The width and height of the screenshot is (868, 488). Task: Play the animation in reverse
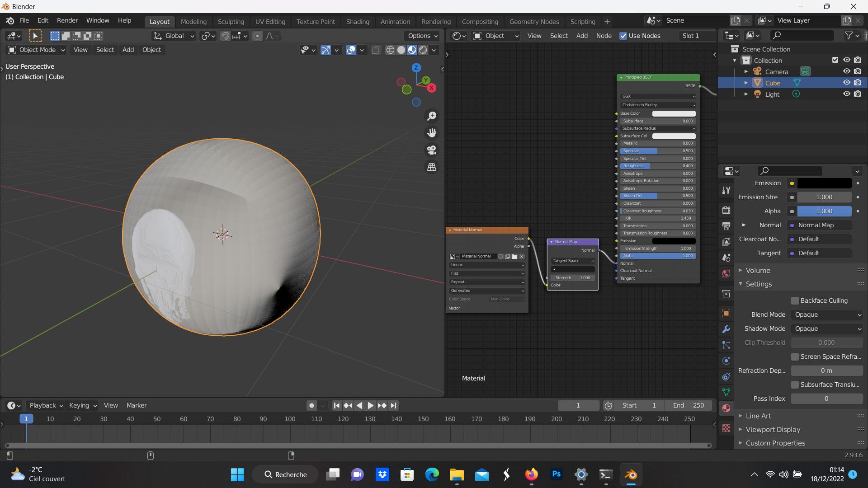(x=359, y=406)
